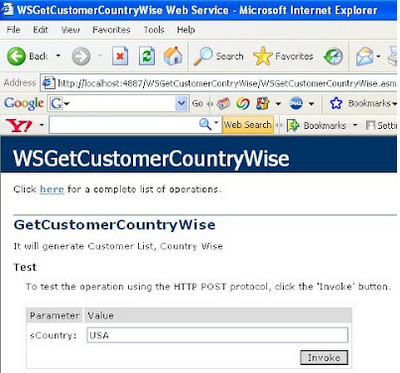Click the History clock icon
This screenshot has width=400, height=373.
tap(333, 56)
